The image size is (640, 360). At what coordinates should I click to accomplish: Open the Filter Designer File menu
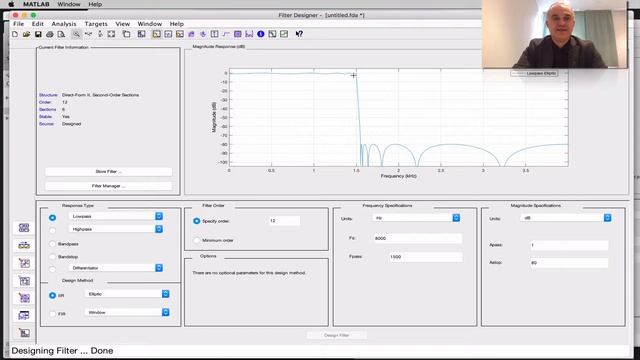coord(18,24)
